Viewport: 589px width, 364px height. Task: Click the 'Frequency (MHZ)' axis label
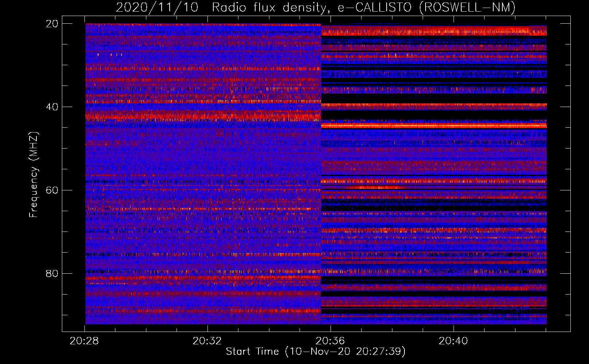coord(33,175)
